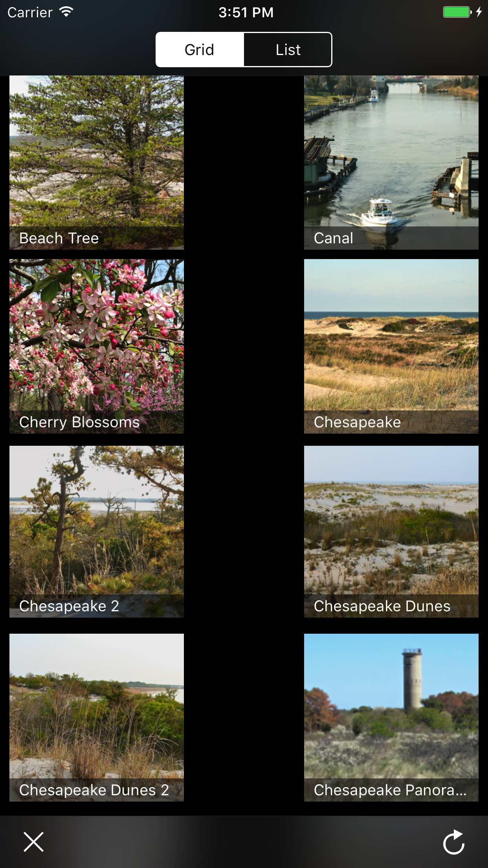Screen dimensions: 488x868
Task: Choose the Chesapeake Dunes 2 photo
Action: click(97, 717)
